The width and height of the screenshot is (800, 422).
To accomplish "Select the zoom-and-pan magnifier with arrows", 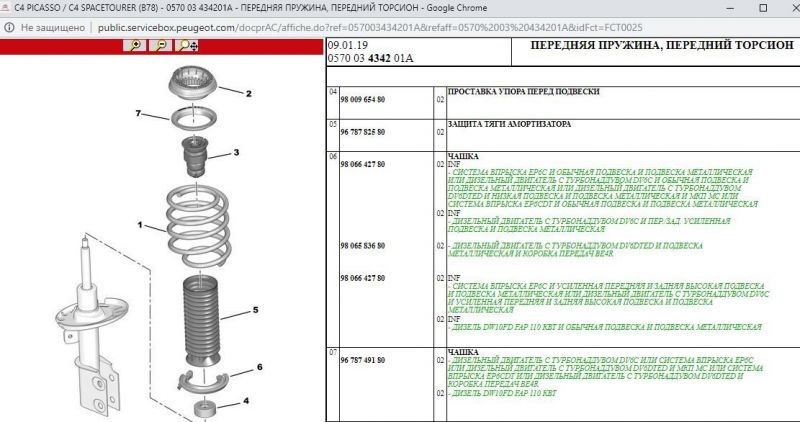I will pyautogui.click(x=186, y=46).
